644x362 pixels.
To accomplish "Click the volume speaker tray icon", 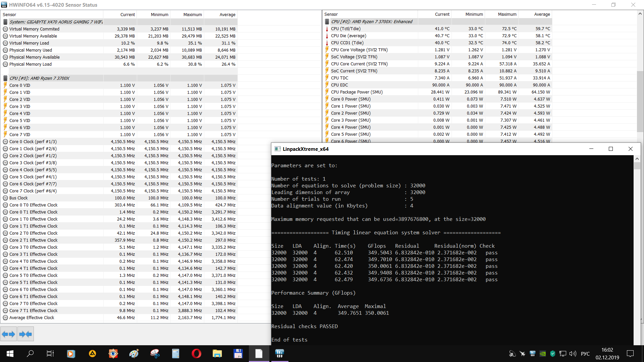I will 573,354.
